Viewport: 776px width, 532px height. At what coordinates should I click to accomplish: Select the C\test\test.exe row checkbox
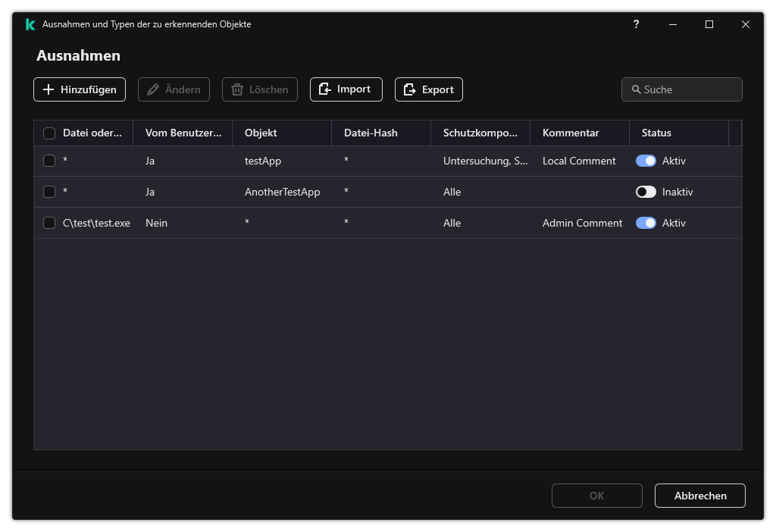49,223
